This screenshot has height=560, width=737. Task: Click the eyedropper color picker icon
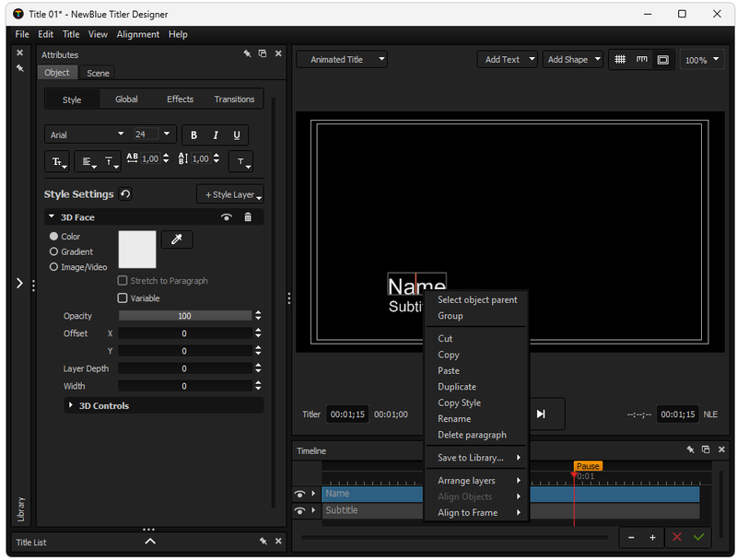177,239
